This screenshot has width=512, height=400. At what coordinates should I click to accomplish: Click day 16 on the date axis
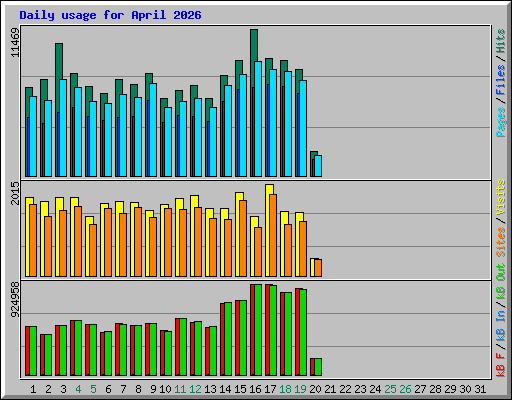(x=255, y=389)
